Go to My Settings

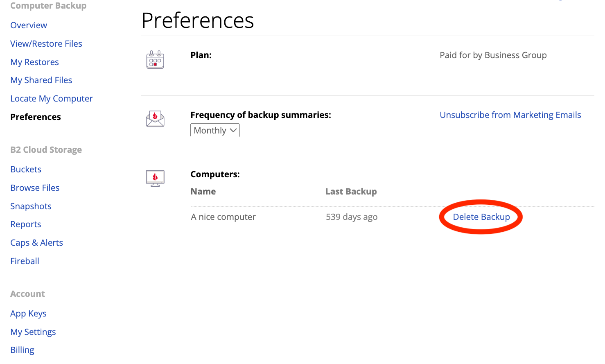pyautogui.click(x=33, y=332)
